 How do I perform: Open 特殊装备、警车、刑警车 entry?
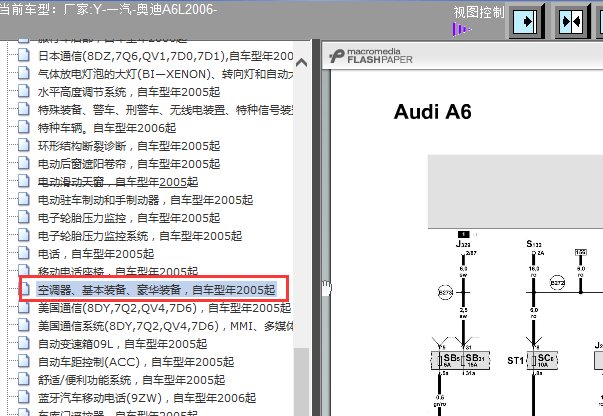pos(165,110)
